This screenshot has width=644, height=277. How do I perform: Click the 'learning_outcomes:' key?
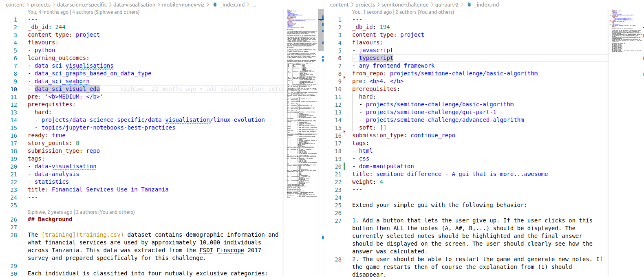click(59, 58)
